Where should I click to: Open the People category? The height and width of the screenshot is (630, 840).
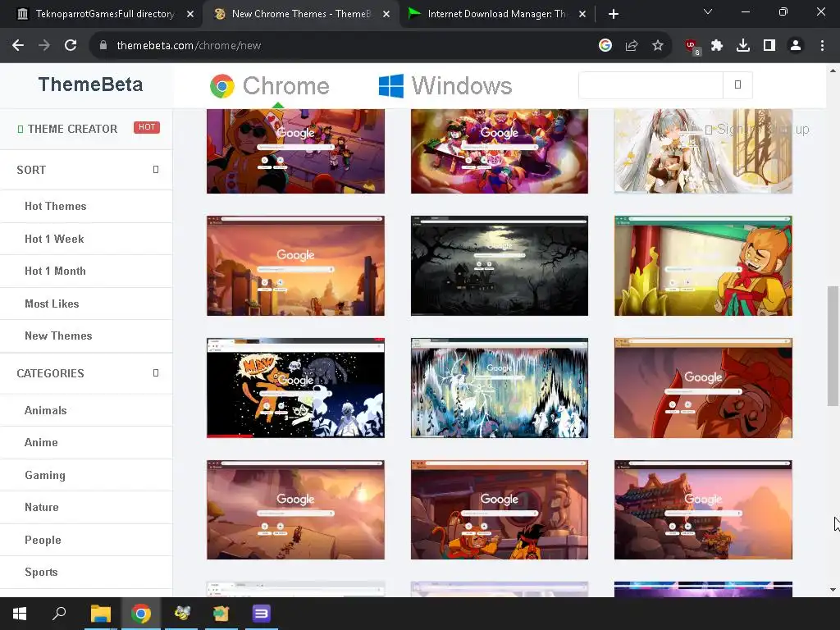[x=43, y=540]
